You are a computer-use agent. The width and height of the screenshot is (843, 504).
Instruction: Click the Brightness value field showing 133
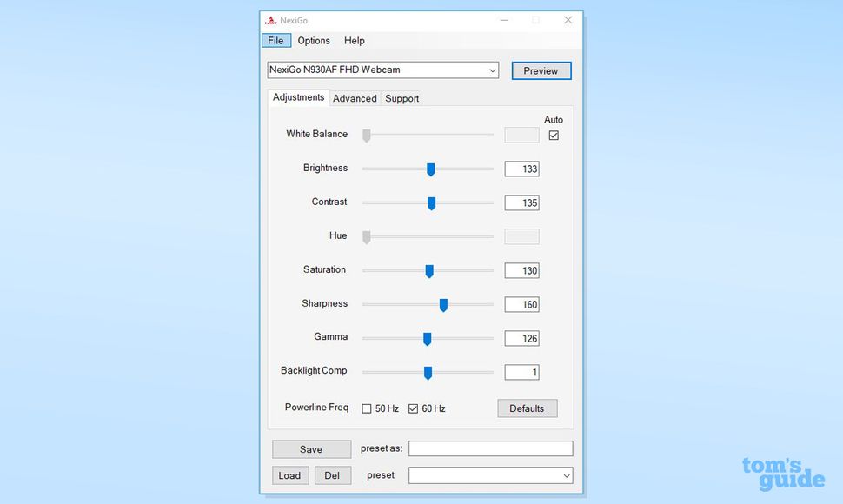click(521, 169)
